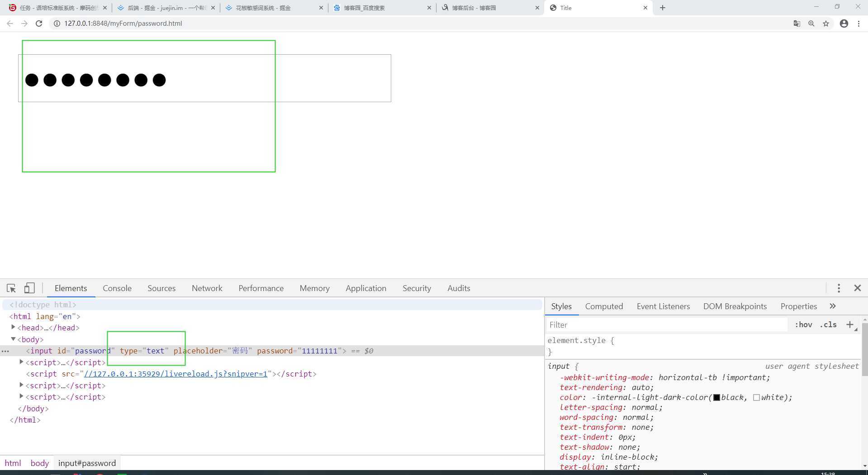Select the Styles sidebar tab

(561, 306)
